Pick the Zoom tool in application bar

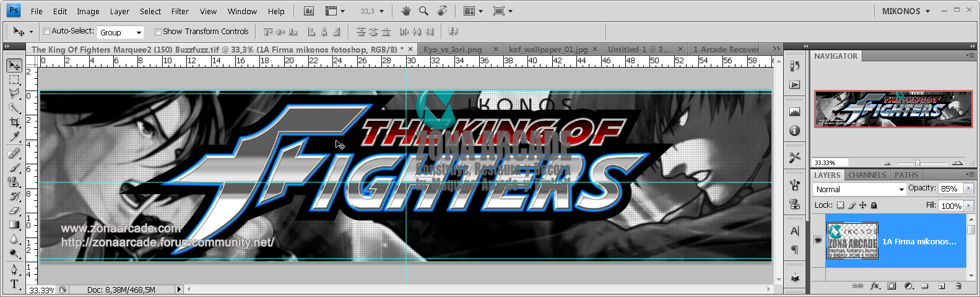(x=423, y=11)
